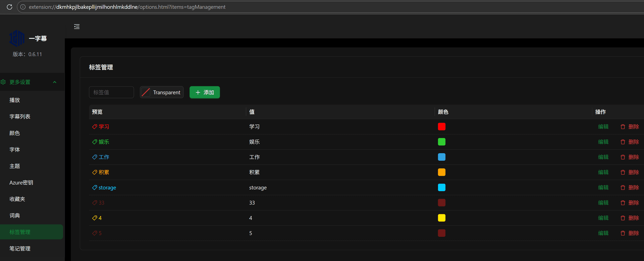Open the Transparent color picker dropdown

coord(162,92)
